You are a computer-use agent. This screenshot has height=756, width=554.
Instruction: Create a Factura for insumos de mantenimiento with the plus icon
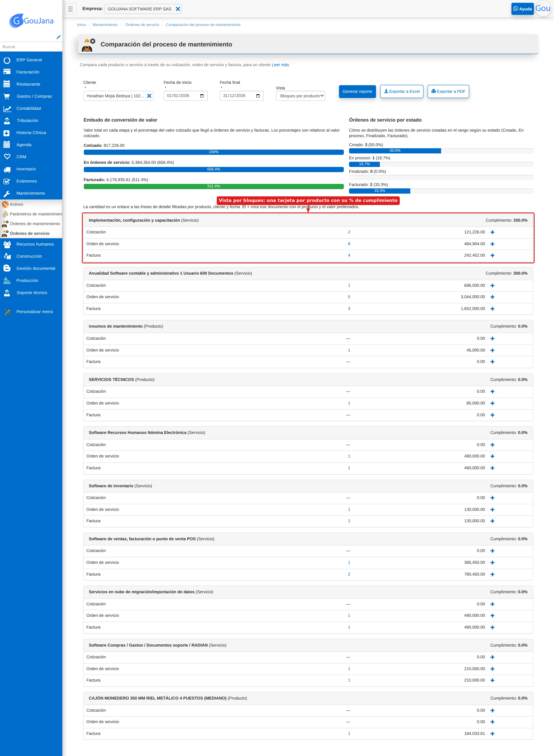492,362
